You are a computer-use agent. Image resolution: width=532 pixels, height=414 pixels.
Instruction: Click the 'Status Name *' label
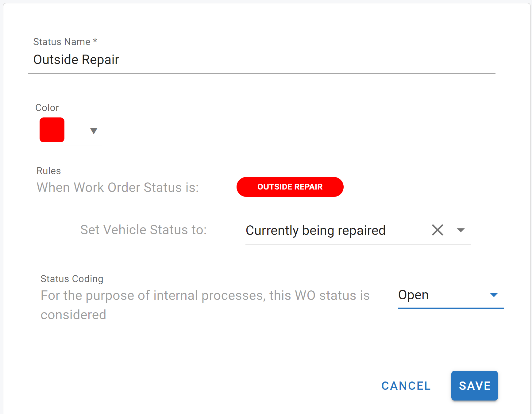click(65, 42)
